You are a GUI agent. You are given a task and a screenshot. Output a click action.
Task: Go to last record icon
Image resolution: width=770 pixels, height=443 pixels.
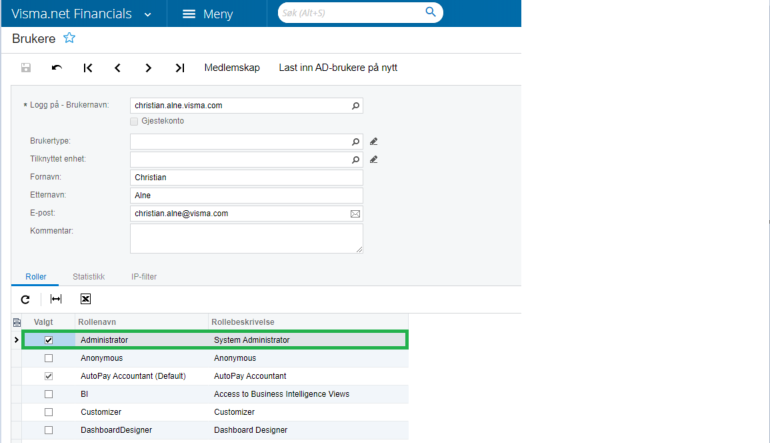[x=180, y=68]
